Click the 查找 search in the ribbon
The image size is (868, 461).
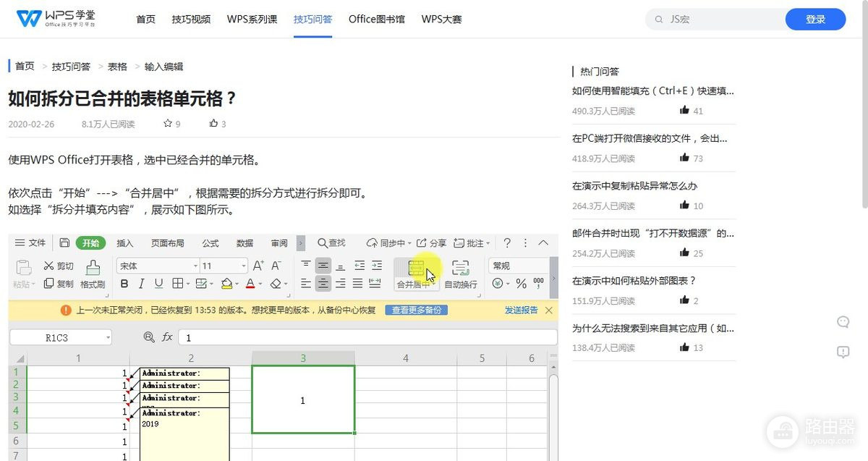[x=331, y=243]
